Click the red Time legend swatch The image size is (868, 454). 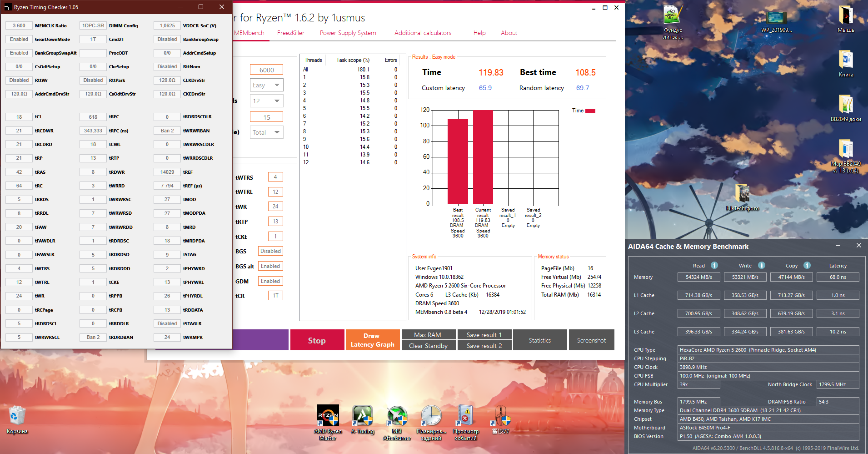pos(590,111)
